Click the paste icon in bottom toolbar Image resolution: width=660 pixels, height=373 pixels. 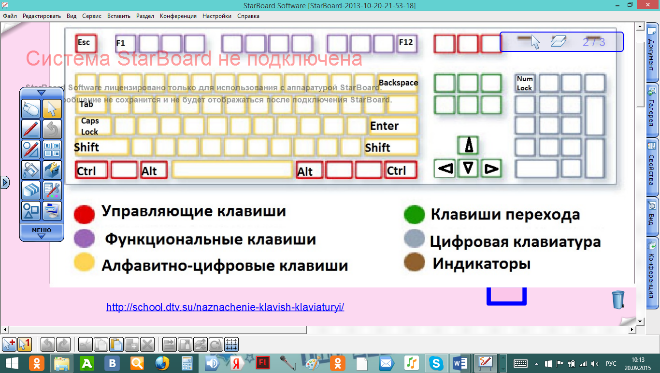[116, 344]
